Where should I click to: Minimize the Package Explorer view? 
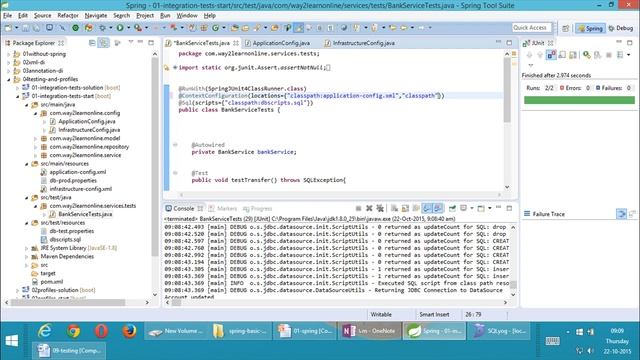pos(140,42)
